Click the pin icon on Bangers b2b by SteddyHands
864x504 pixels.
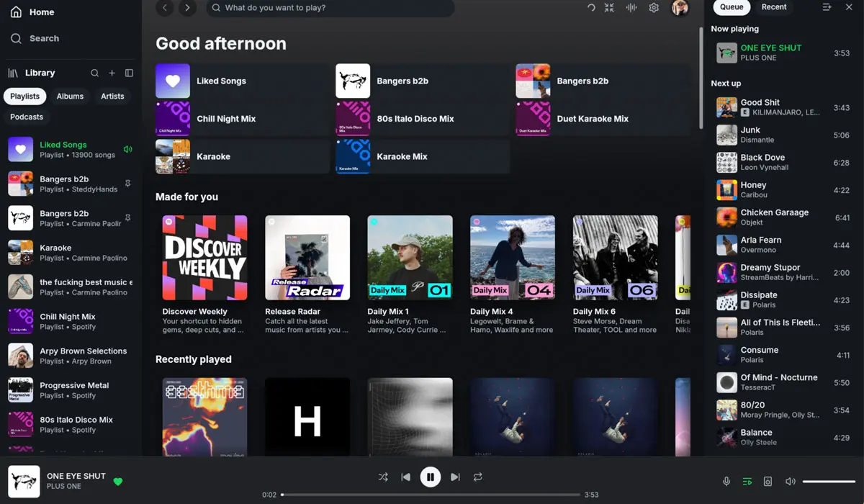point(128,184)
